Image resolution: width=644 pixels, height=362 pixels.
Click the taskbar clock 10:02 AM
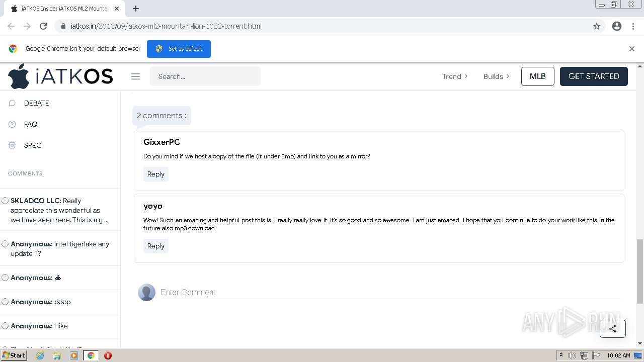tap(618, 355)
